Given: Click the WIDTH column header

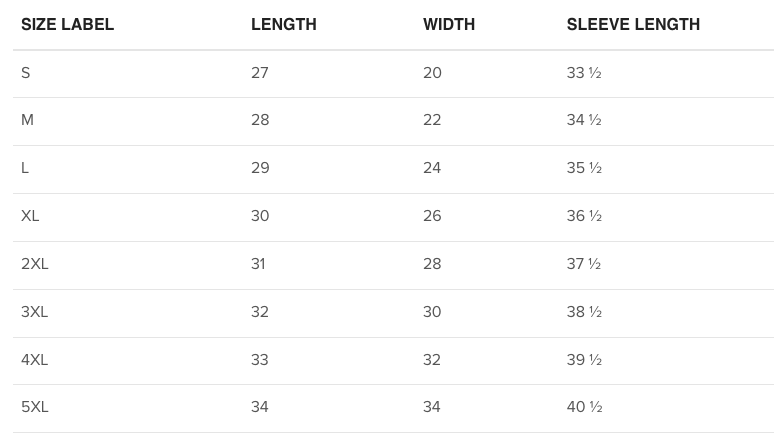Looking at the screenshot, I should point(448,25).
